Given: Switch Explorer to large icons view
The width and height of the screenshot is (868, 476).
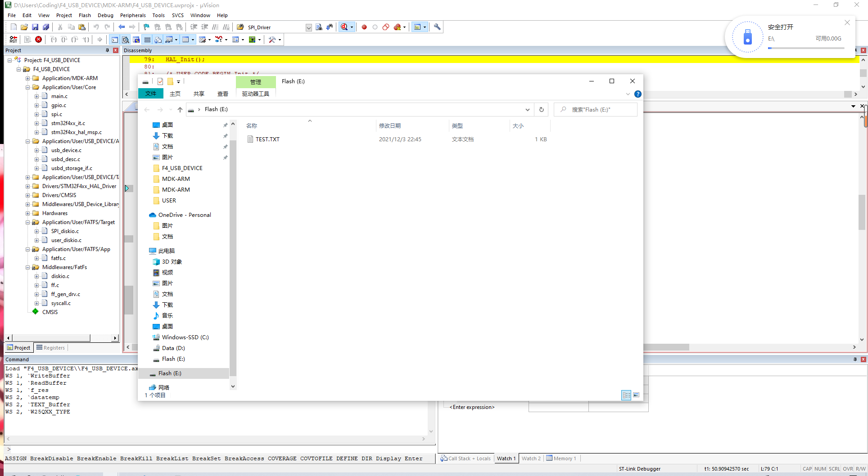Looking at the screenshot, I should click(636, 395).
